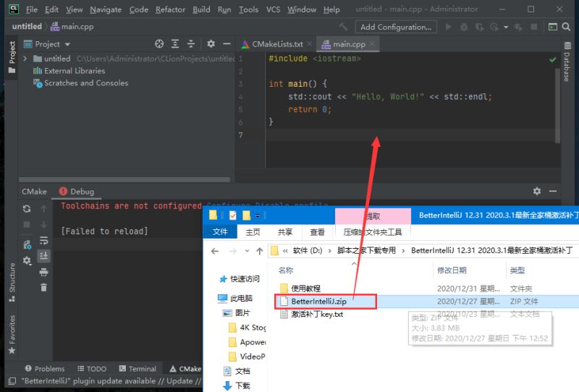Select Scratches and Consoles tree item

coord(80,83)
